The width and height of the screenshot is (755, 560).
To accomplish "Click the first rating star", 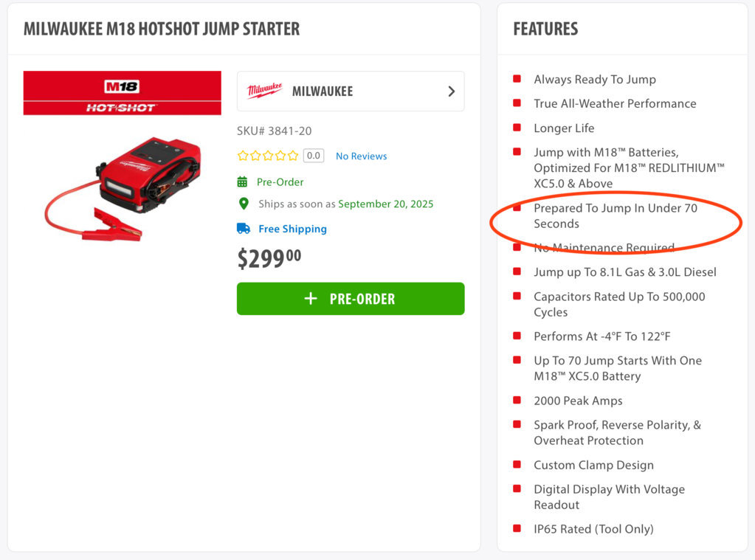I will (x=243, y=156).
